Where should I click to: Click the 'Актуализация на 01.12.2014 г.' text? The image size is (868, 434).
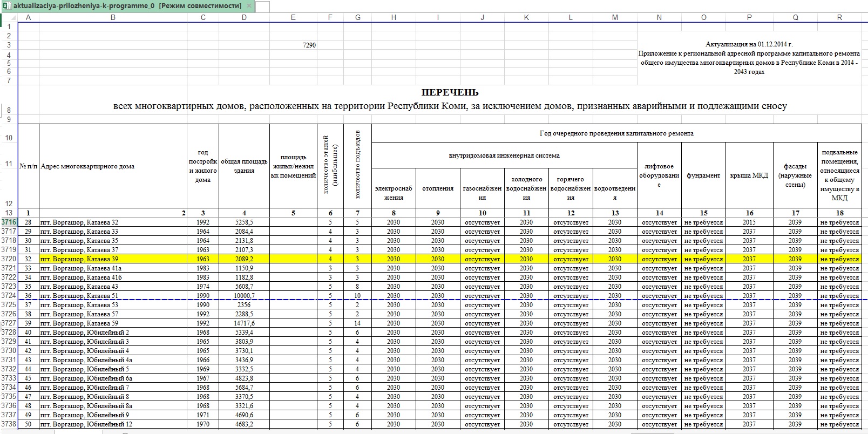point(749,44)
